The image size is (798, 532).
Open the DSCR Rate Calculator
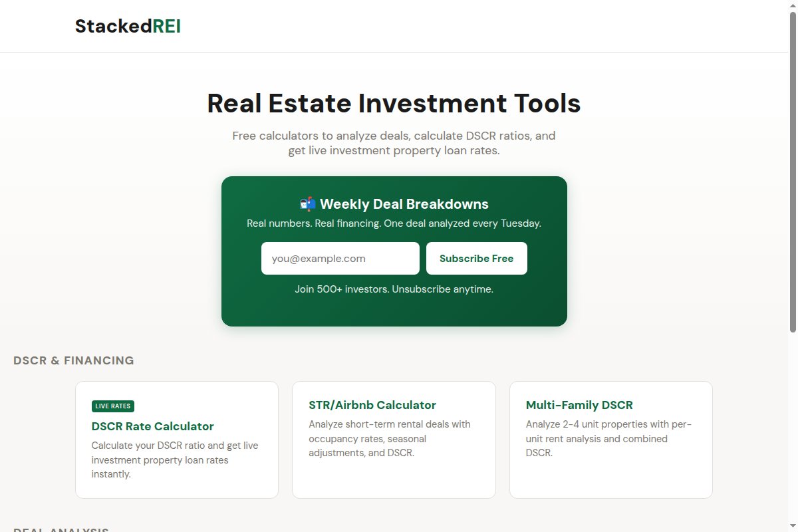(152, 426)
